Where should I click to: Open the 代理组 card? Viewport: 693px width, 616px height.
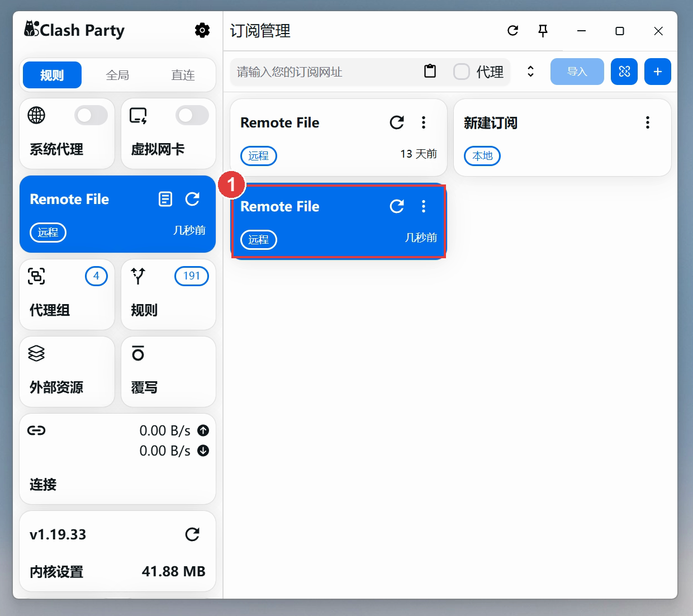pos(67,295)
